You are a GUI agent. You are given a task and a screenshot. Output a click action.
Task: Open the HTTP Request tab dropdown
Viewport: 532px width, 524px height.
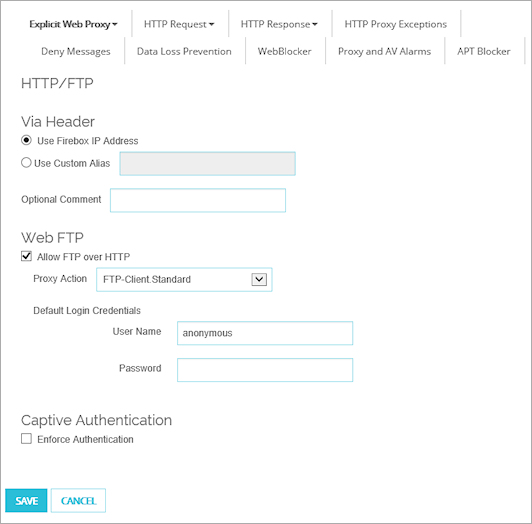coord(179,24)
